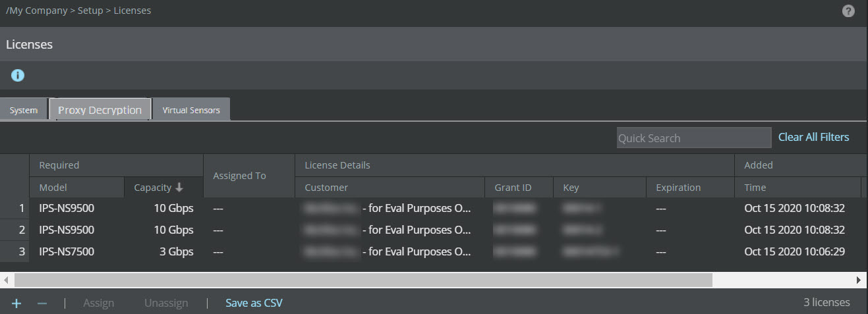Select row number 3
The image size is (868, 314).
click(x=14, y=251)
